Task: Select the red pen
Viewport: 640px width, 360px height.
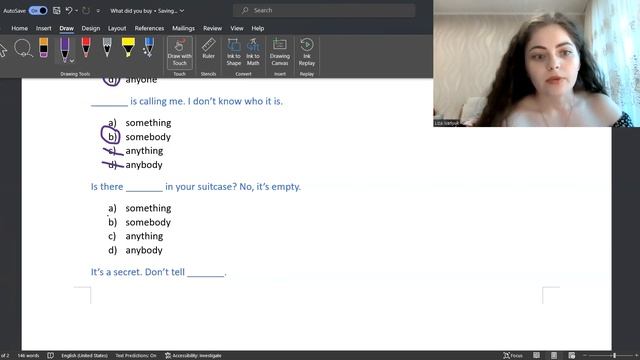Action: pos(86,47)
